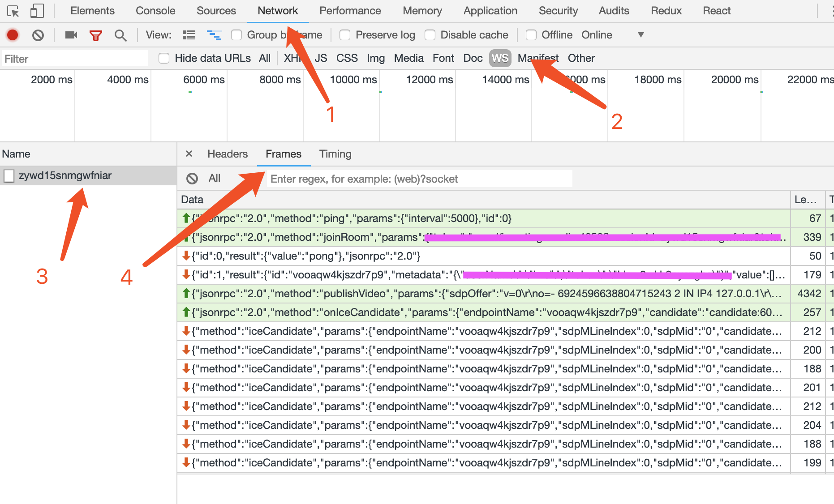Click the 10000 ms mark on the timeline
This screenshot has width=834, height=504.
[353, 79]
